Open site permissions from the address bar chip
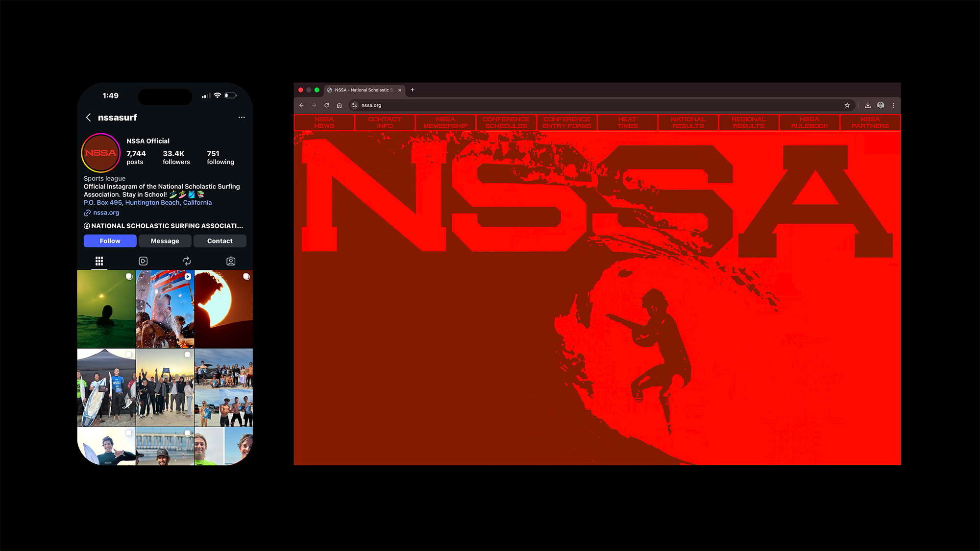Image resolution: width=980 pixels, height=551 pixels. click(x=354, y=105)
